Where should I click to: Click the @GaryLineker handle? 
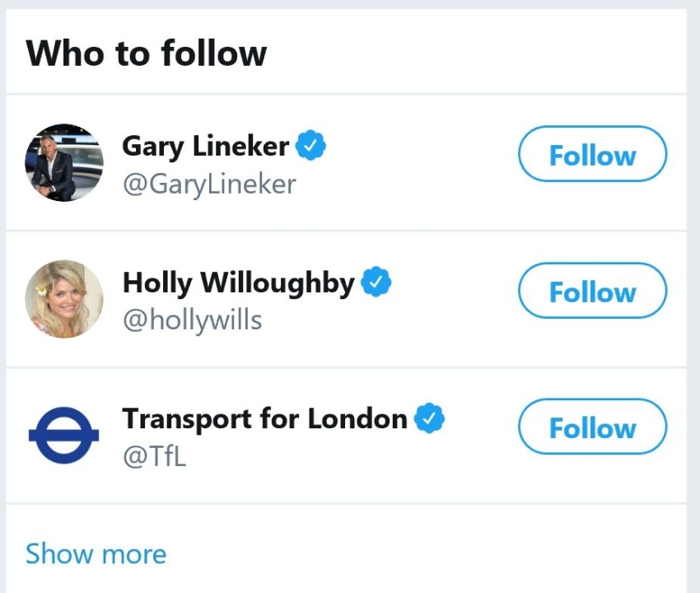click(208, 183)
